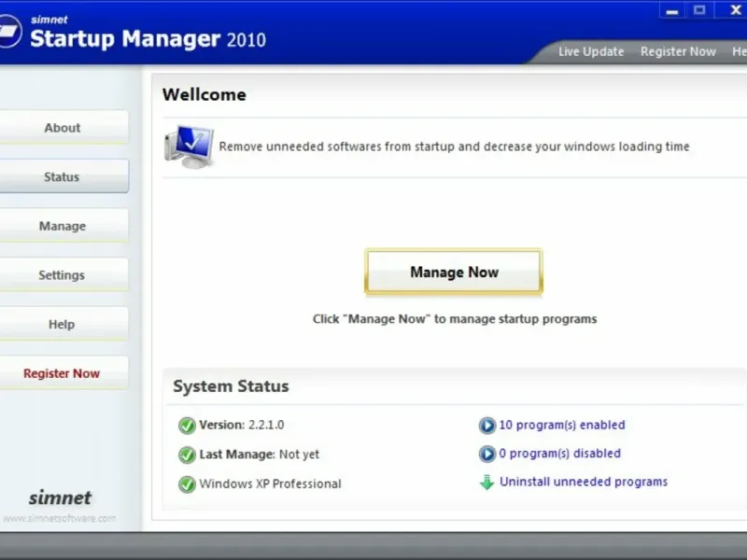The image size is (747, 560).
Task: Click the Windows XP Professional text
Action: (x=270, y=483)
